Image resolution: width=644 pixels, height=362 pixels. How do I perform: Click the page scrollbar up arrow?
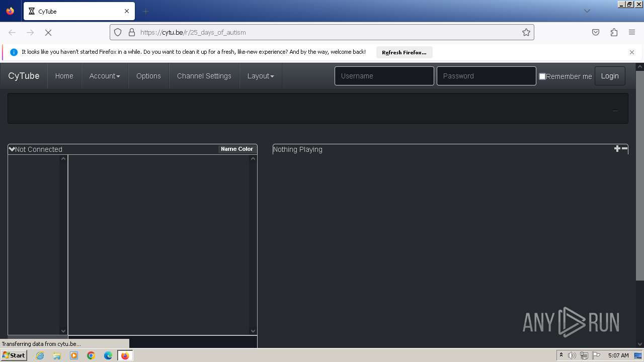click(x=640, y=66)
